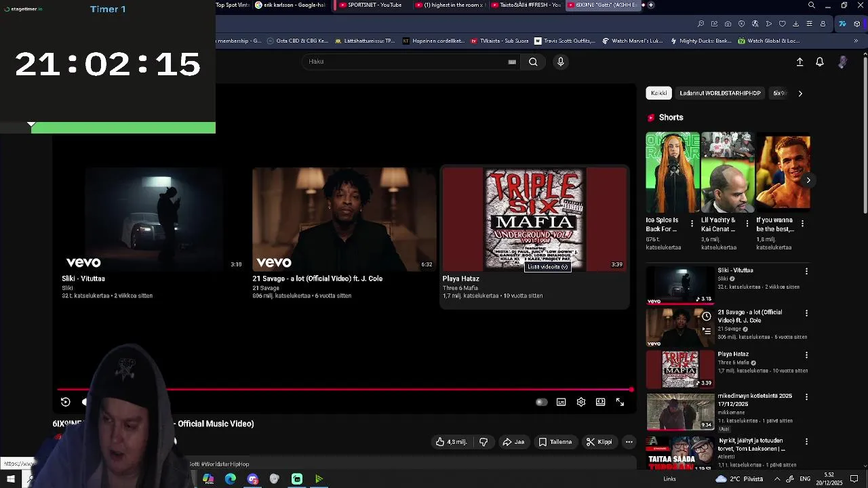
Task: Open the on-screen keyboard icon in search
Action: 512,62
